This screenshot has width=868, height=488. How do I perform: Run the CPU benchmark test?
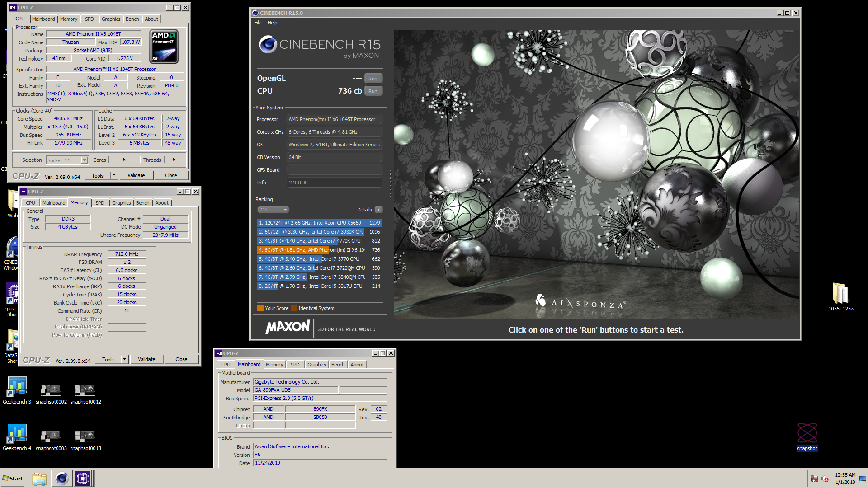[373, 91]
